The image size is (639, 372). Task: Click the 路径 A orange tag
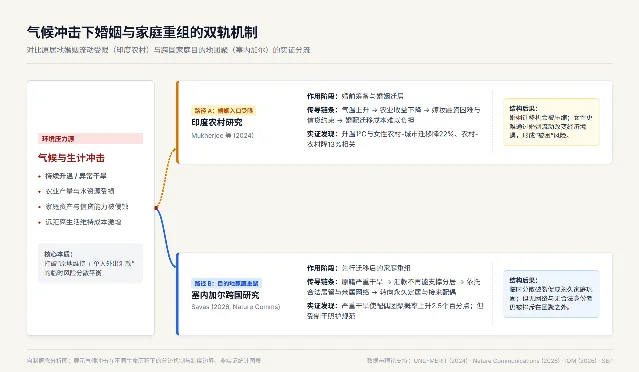[x=224, y=110]
